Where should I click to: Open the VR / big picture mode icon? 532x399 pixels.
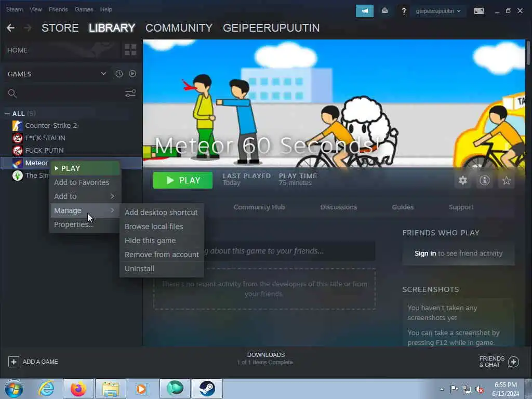click(478, 11)
